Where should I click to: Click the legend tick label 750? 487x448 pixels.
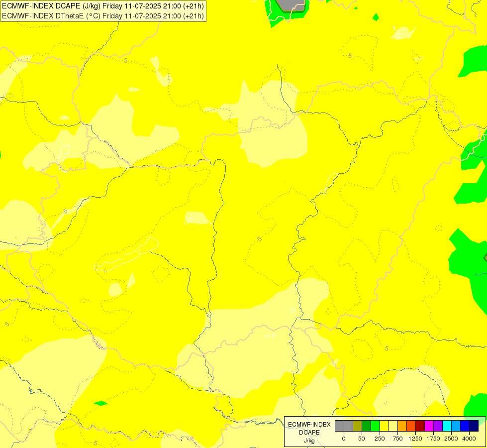tap(397, 439)
